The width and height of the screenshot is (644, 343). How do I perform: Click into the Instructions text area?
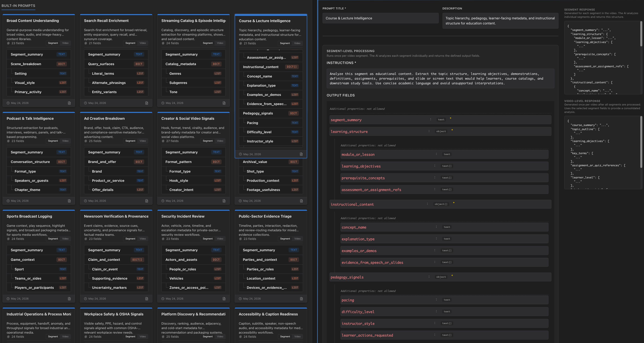440,79
